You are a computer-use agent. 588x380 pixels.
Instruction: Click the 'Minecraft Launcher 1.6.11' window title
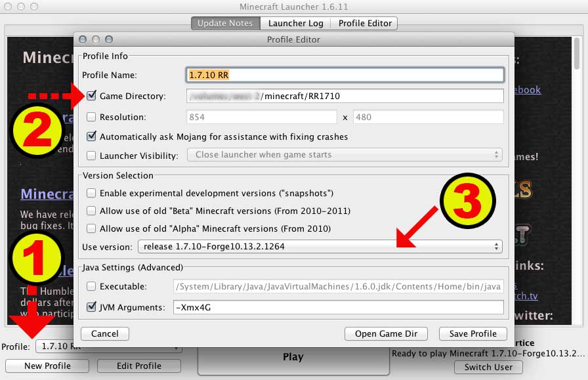[x=293, y=7]
